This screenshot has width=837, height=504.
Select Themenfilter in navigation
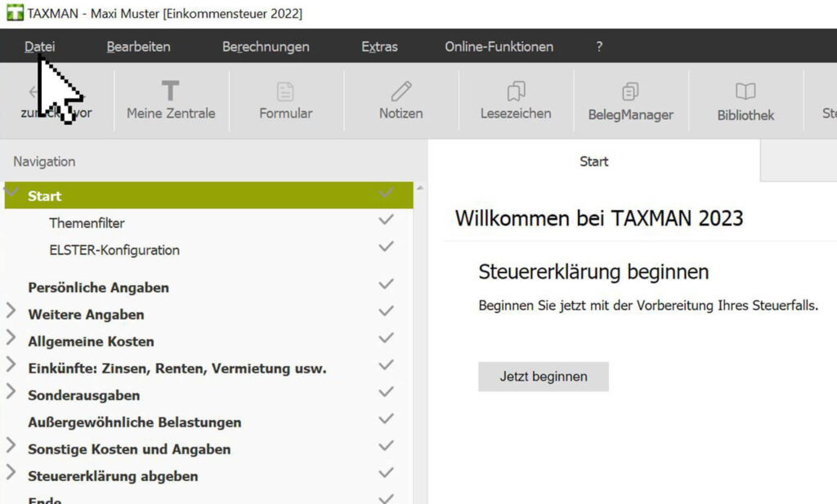pos(87,223)
